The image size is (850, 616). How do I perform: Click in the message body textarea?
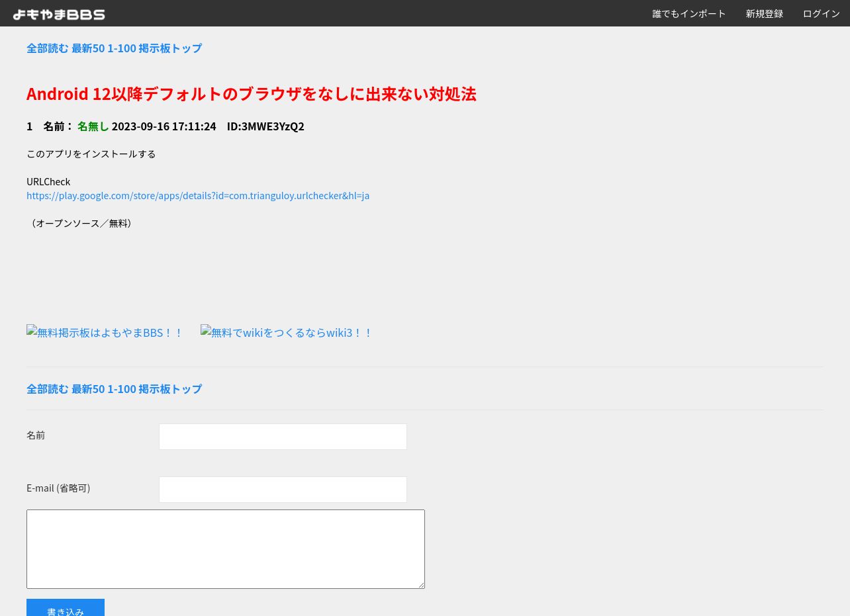(226, 549)
